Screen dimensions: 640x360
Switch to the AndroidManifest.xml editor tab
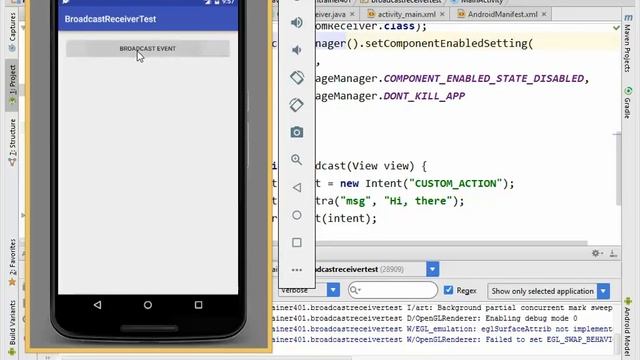pos(502,14)
